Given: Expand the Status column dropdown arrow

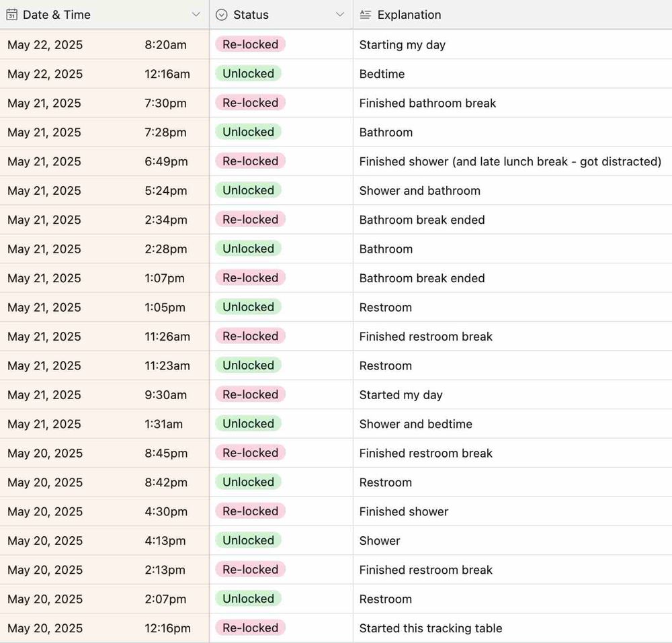Looking at the screenshot, I should pos(339,15).
